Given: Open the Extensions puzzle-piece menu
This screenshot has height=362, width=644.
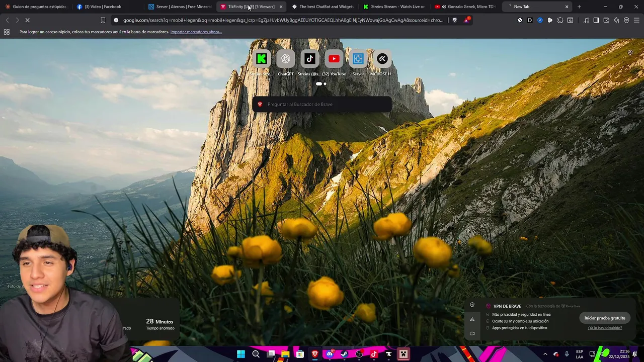Looking at the screenshot, I should pyautogui.click(x=560, y=20).
